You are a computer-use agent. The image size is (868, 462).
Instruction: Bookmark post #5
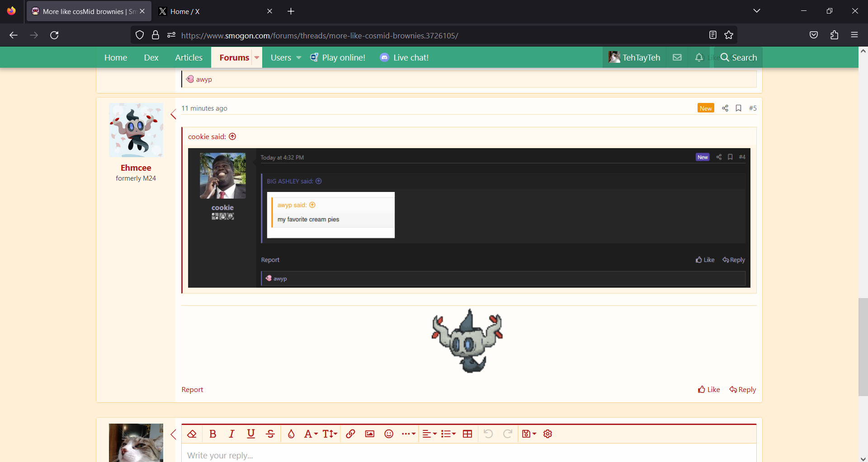tap(738, 108)
